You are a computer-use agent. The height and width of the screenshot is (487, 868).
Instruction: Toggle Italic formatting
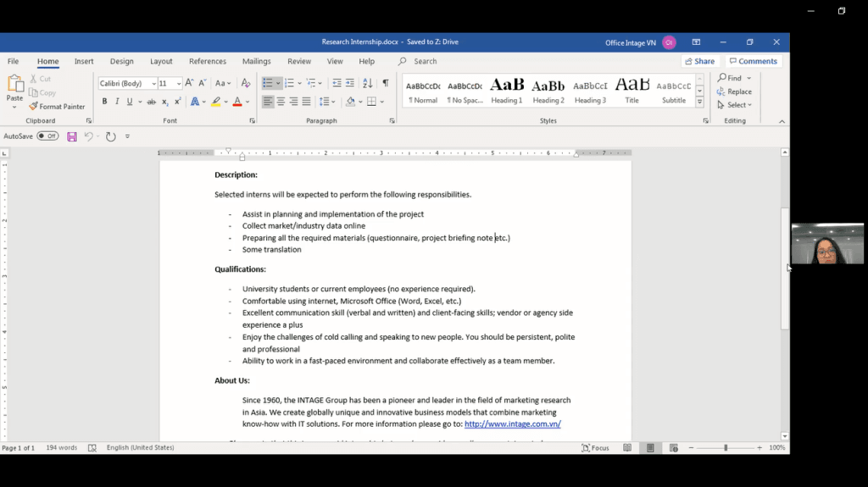click(x=117, y=102)
